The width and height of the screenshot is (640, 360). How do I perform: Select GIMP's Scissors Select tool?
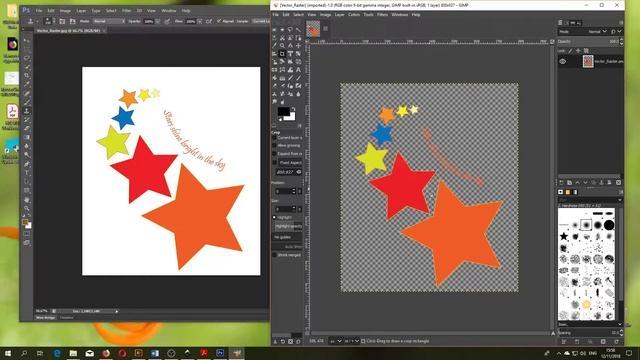(282, 38)
